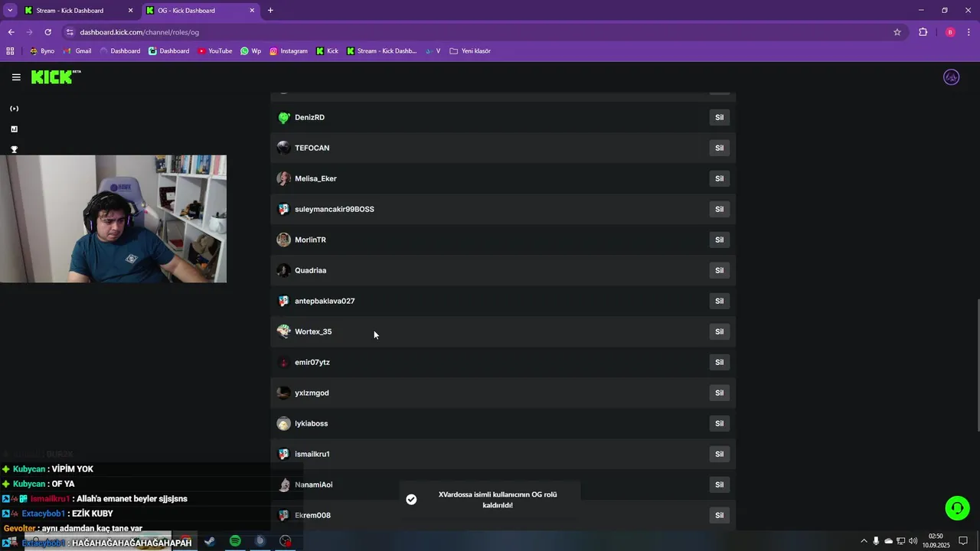Click the page vertical scrollbar
Screen dimensions: 980x551
tap(977, 366)
